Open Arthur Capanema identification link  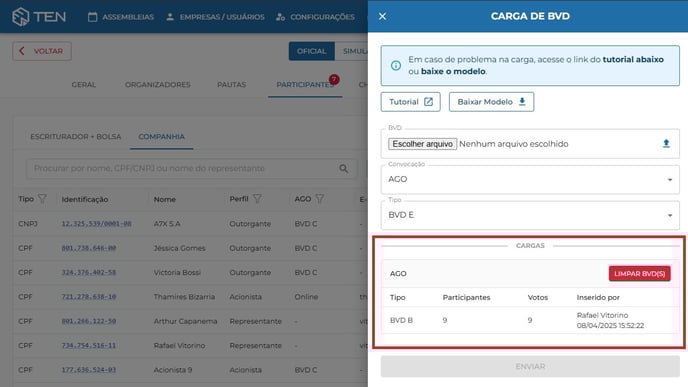[89, 321]
